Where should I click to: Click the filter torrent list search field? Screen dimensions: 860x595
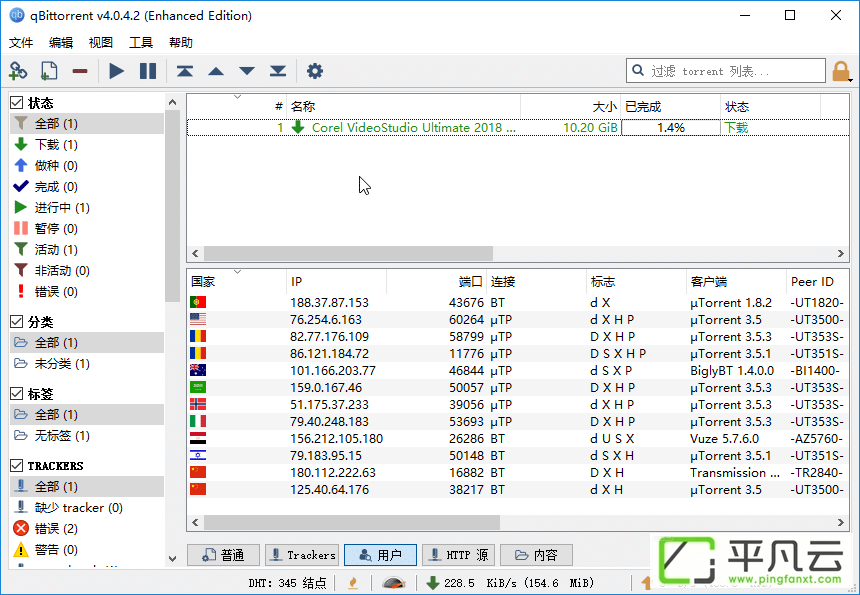(726, 71)
